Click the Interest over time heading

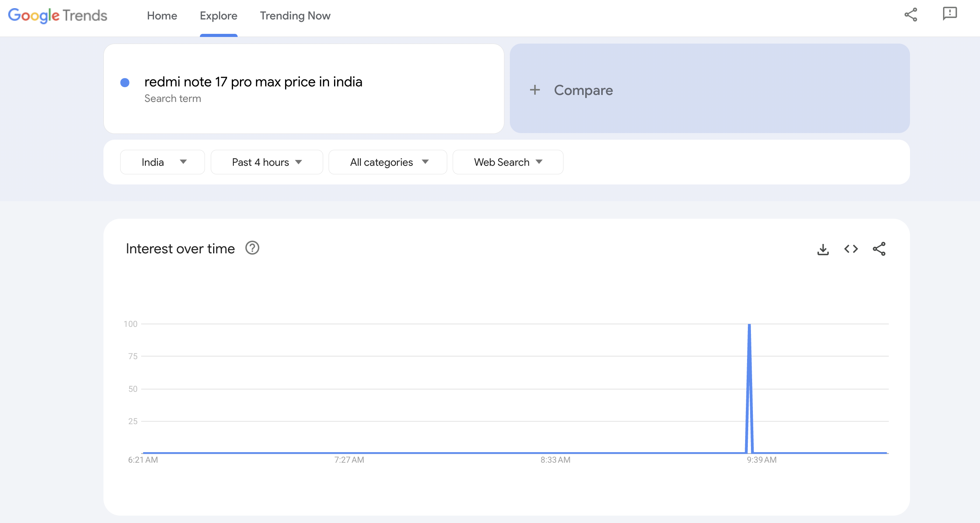coord(180,249)
